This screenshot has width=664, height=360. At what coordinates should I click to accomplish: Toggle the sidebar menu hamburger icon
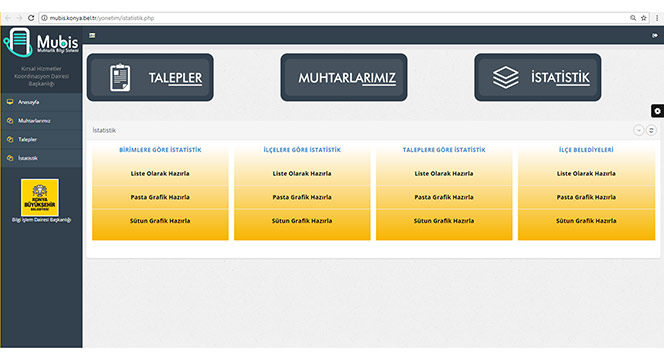click(x=92, y=36)
